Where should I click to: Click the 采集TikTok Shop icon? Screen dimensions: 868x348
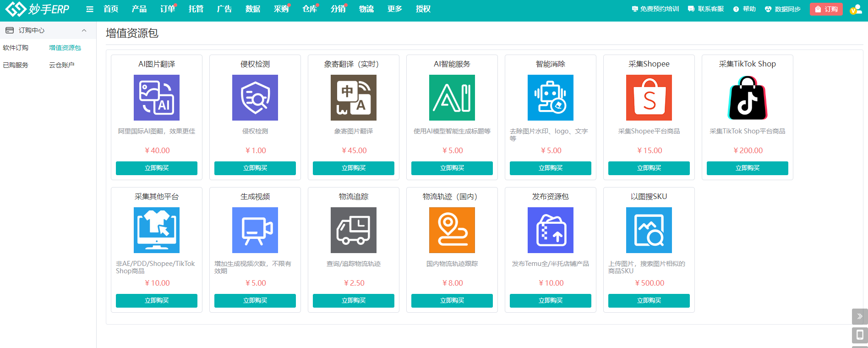point(748,98)
